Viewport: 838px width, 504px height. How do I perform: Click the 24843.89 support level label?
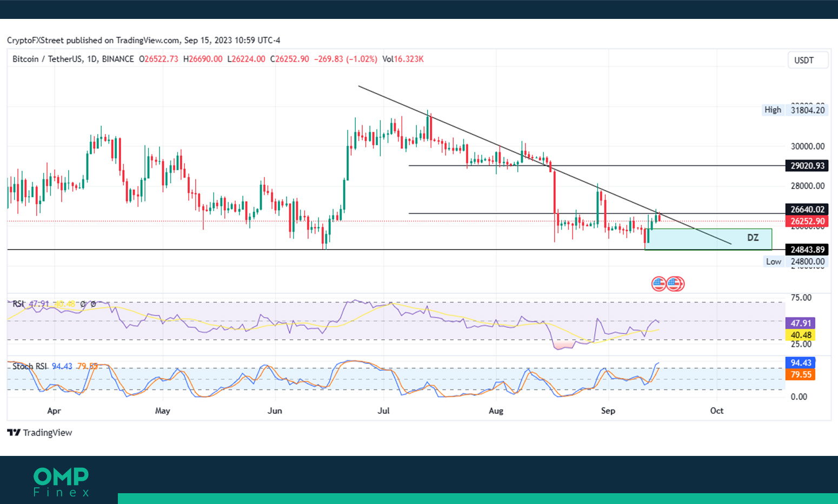point(807,250)
